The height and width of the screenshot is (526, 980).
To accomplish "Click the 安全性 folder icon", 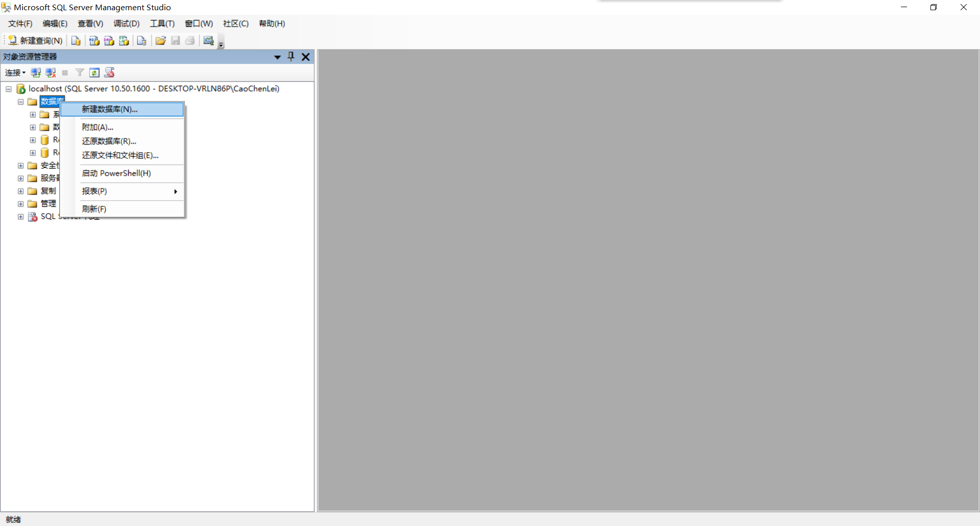I will (x=33, y=165).
